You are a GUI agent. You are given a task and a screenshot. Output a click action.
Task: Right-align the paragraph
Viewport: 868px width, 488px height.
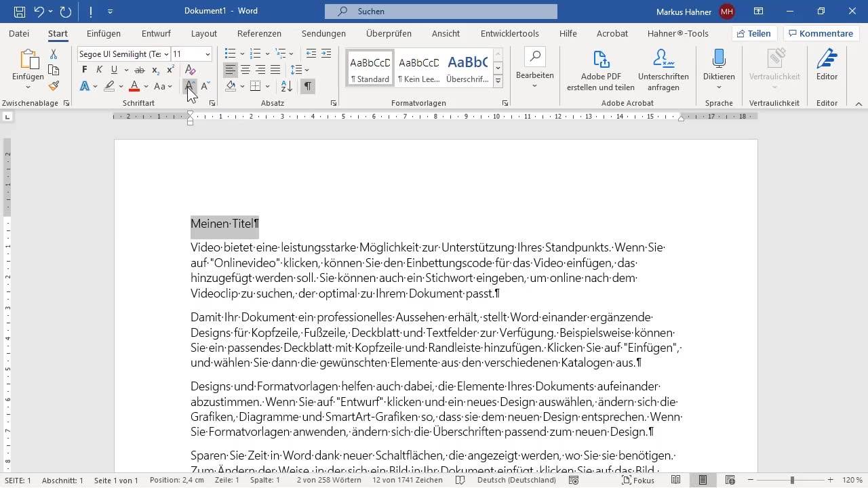tap(260, 70)
